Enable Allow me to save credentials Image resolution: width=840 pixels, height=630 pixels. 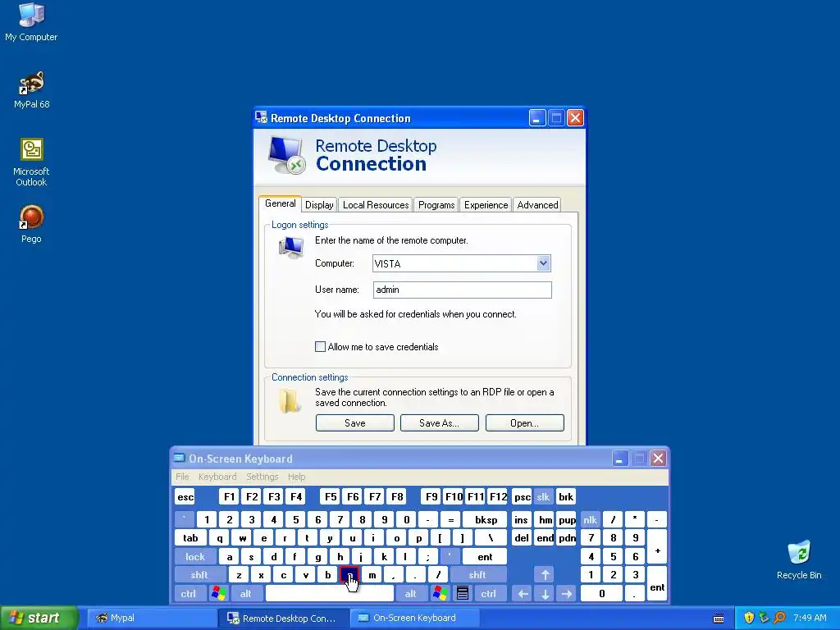(x=321, y=347)
